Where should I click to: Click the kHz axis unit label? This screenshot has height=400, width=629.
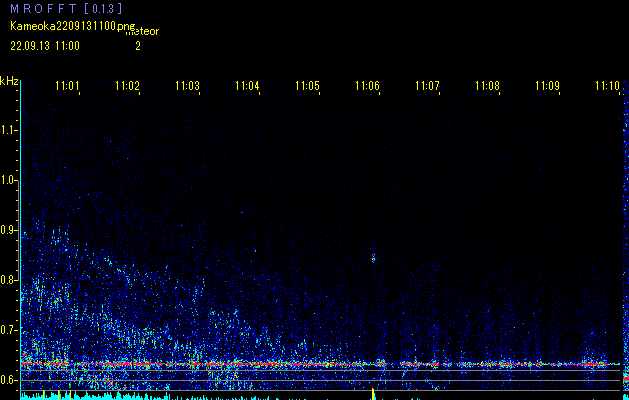(x=9, y=81)
